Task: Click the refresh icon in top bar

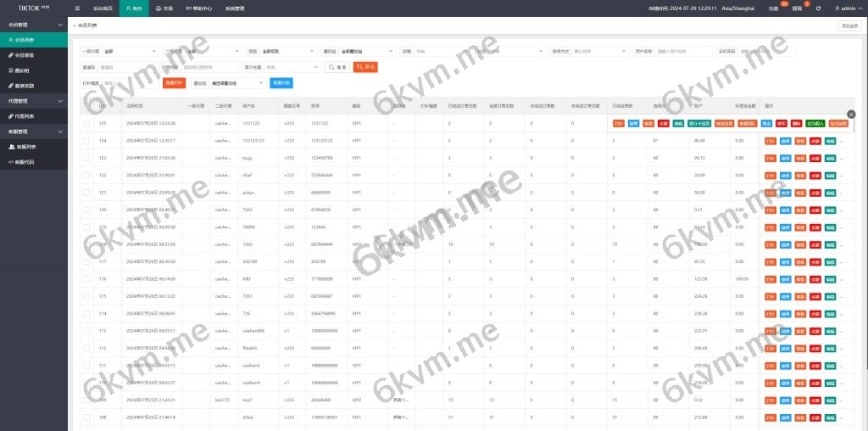Action: [x=817, y=8]
